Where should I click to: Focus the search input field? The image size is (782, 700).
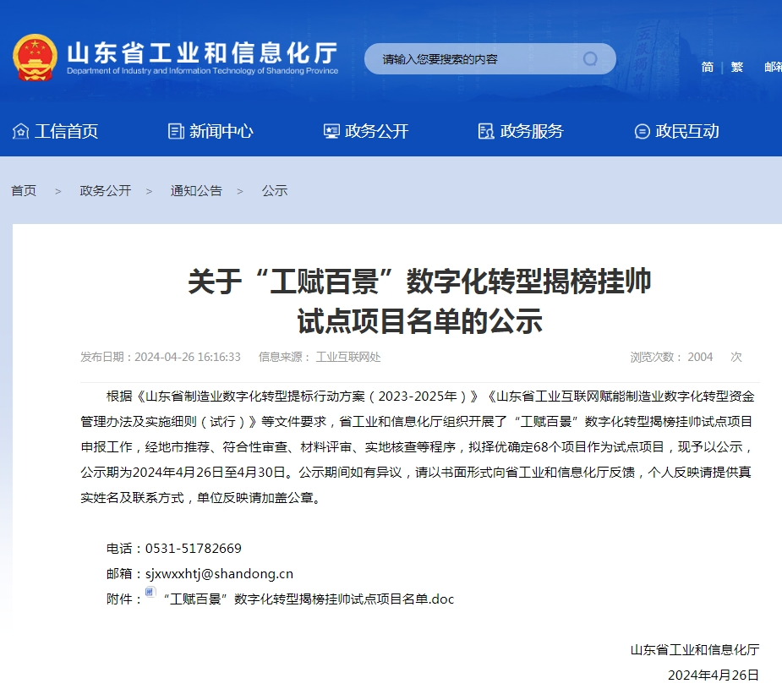[x=473, y=59]
